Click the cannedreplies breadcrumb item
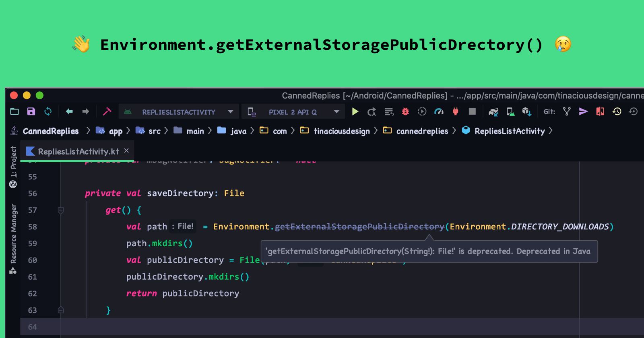Screen dimensions: 644x338 coord(422,131)
